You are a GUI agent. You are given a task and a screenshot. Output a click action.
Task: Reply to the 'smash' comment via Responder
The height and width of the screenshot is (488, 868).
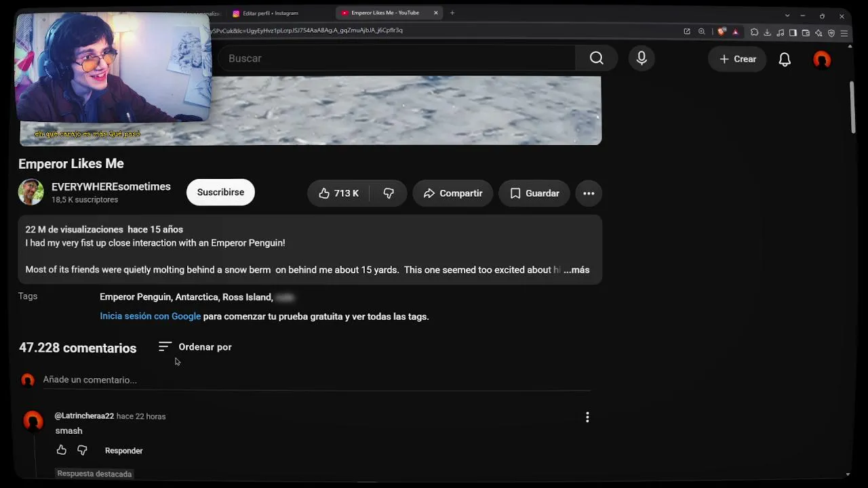point(124,451)
